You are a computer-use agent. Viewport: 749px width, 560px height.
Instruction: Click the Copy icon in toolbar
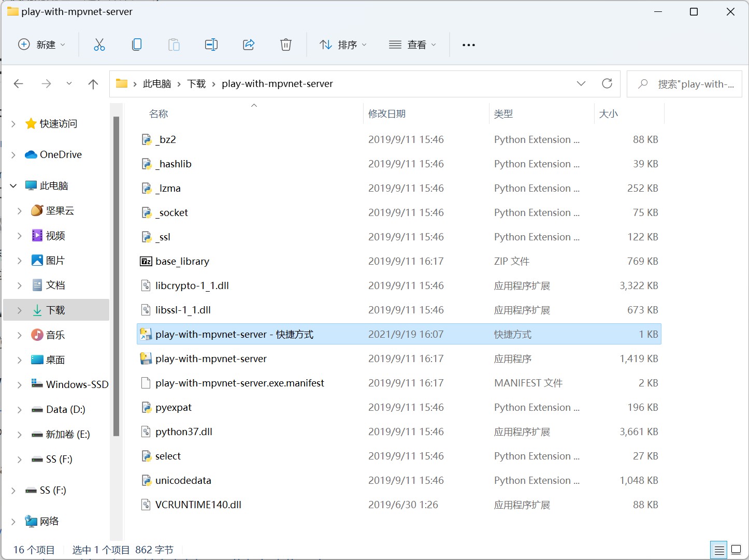coord(137,45)
